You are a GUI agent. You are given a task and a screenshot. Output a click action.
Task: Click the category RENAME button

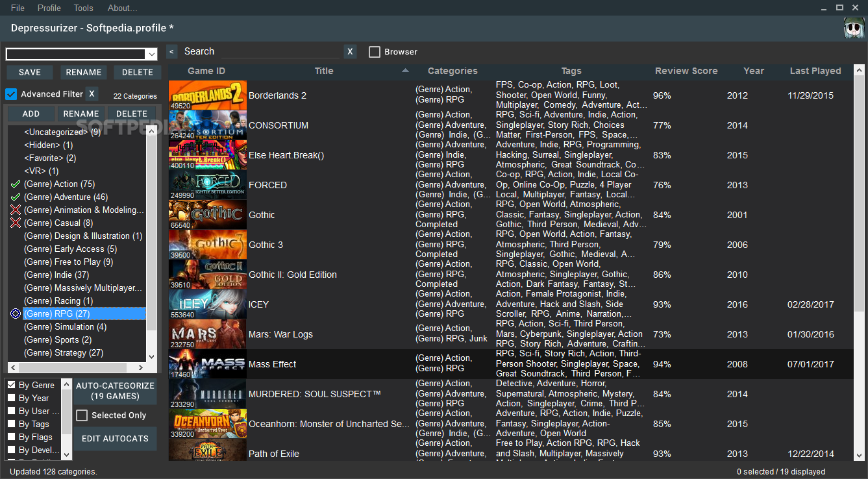coord(81,114)
